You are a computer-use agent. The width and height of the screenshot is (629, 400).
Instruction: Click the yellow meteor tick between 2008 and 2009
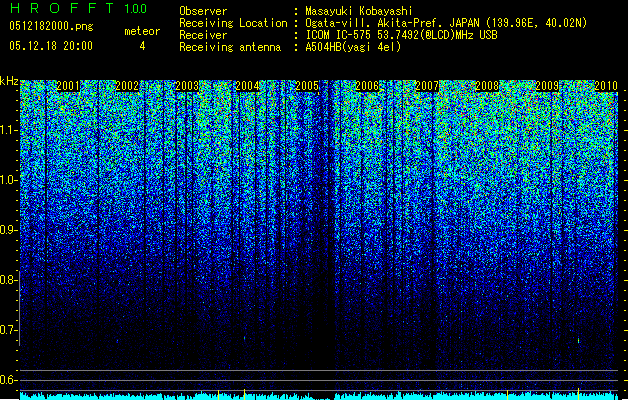coord(507,394)
